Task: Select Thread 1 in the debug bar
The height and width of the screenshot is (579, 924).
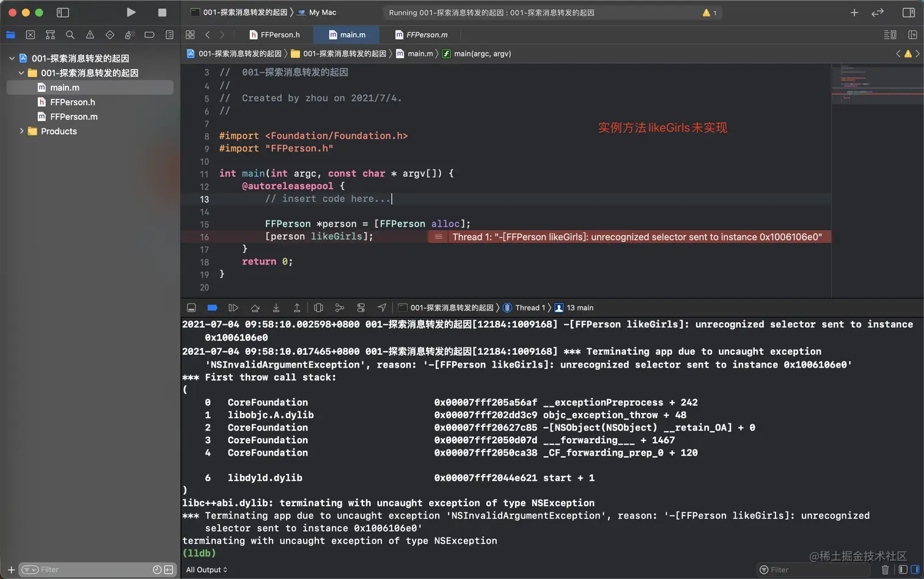Action: (524, 308)
